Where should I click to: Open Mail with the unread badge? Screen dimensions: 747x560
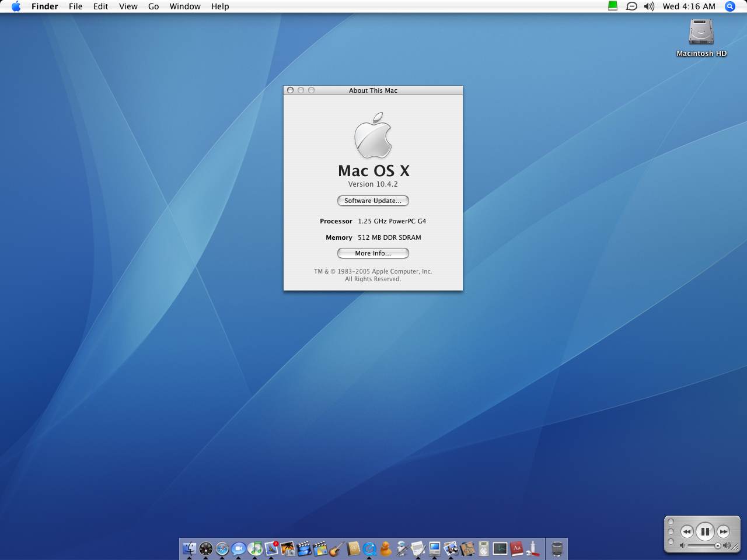click(271, 548)
